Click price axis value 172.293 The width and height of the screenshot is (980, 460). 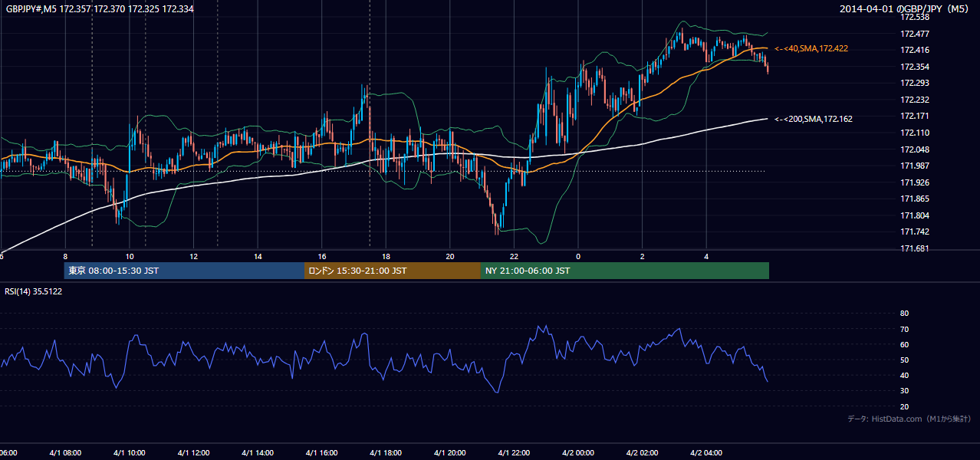915,83
